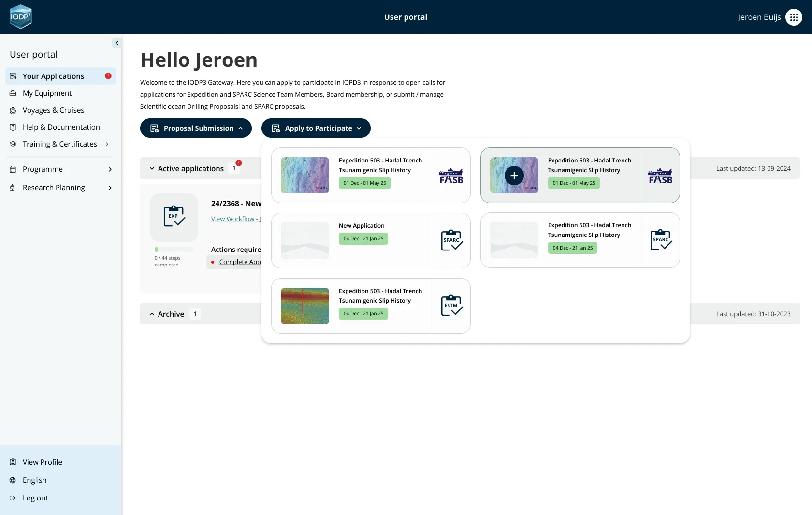Click the SPARC icon on New Application card

coord(451,240)
